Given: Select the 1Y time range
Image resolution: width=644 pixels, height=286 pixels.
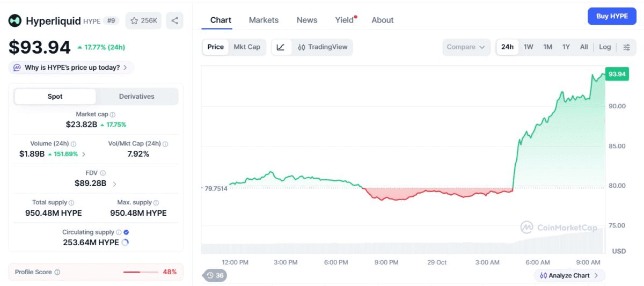Looking at the screenshot, I should click(x=566, y=47).
